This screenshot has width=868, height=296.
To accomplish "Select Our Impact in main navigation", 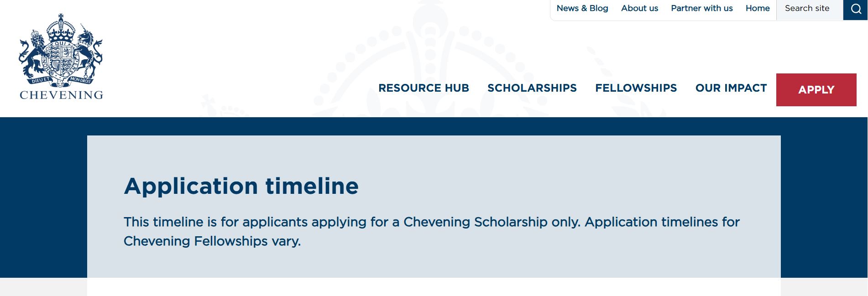I will (x=731, y=88).
